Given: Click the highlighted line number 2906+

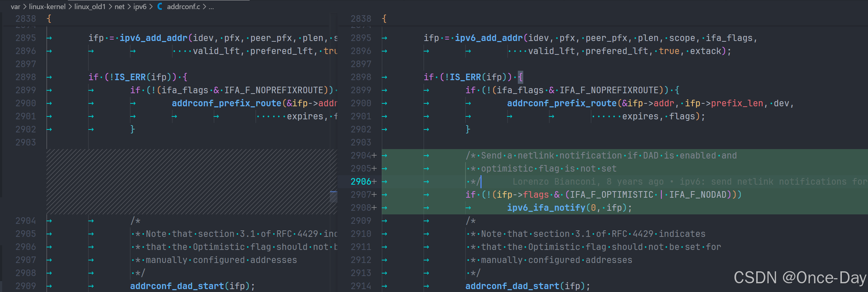Looking at the screenshot, I should (364, 182).
